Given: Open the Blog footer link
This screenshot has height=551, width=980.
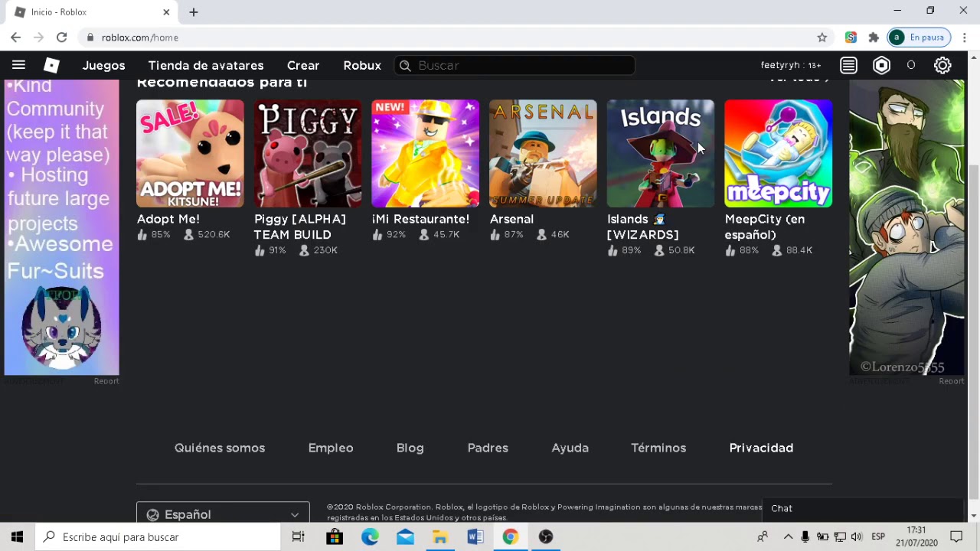Looking at the screenshot, I should pos(410,448).
